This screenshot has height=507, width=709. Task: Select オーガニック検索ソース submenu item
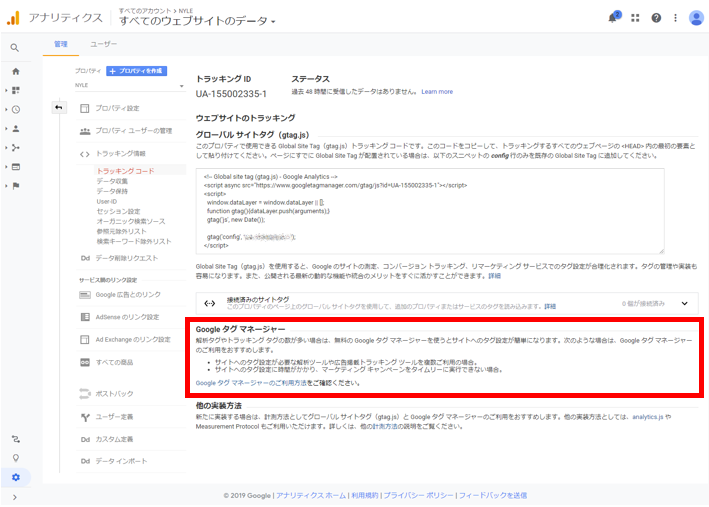pyautogui.click(x=131, y=221)
